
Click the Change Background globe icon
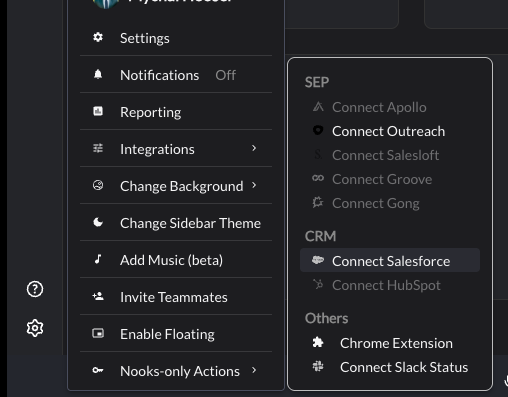coord(98,185)
